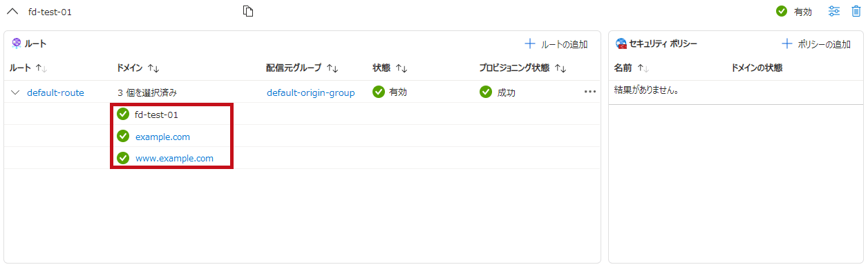
Task: Click ルートの追加 button
Action: pos(556,44)
